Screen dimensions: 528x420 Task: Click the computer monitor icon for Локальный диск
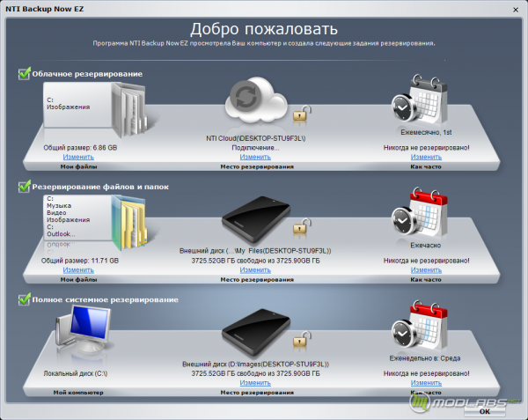[x=84, y=329]
